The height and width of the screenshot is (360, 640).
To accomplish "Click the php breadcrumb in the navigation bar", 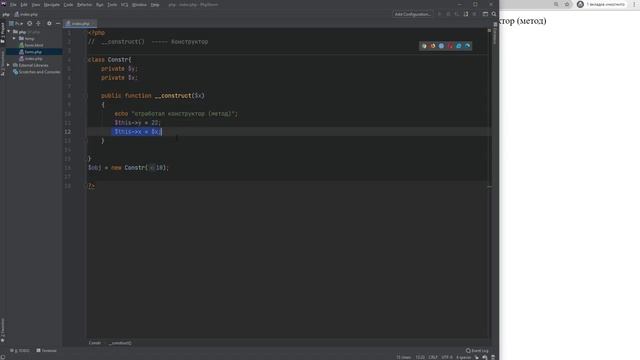I will [x=6, y=14].
